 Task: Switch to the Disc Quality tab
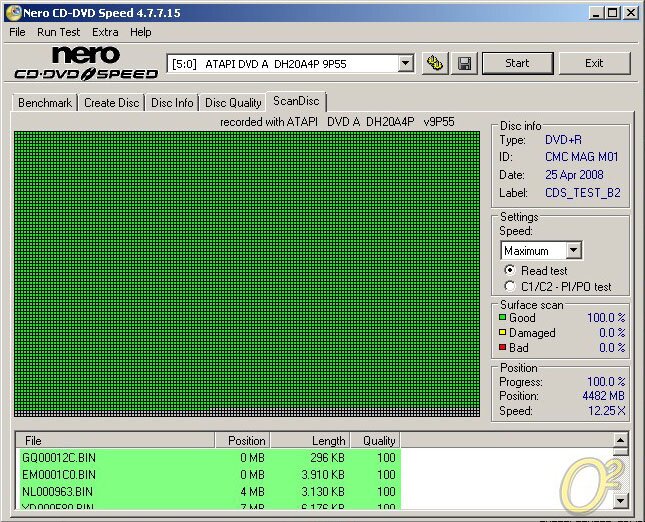coord(233,103)
